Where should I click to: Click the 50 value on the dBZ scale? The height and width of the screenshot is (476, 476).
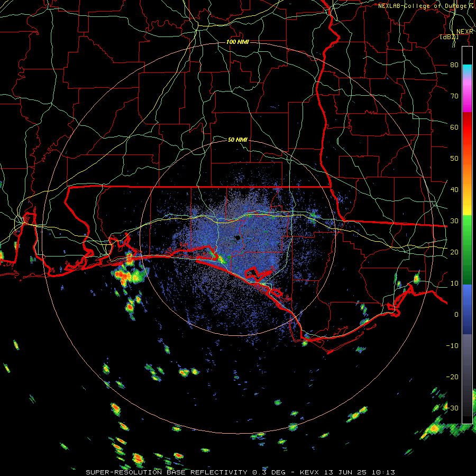point(454,159)
